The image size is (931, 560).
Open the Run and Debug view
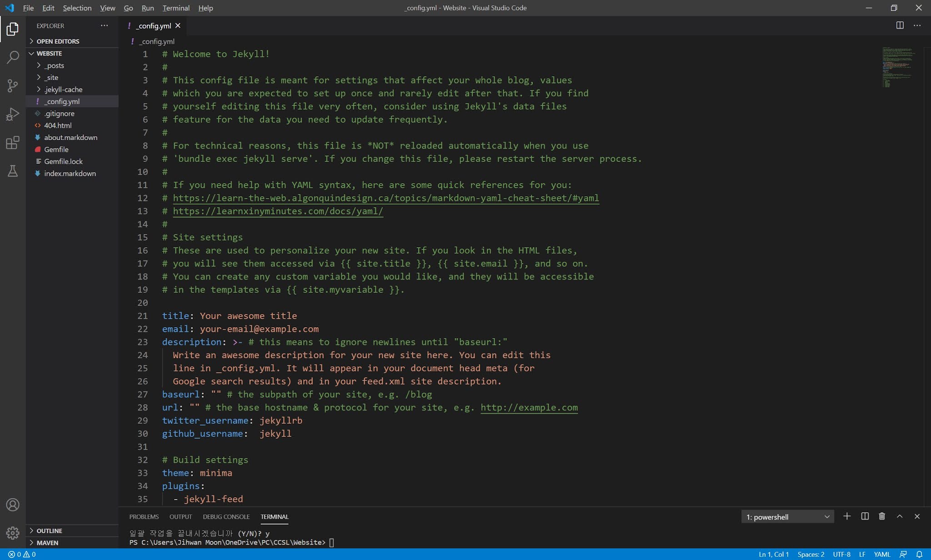coord(13,114)
